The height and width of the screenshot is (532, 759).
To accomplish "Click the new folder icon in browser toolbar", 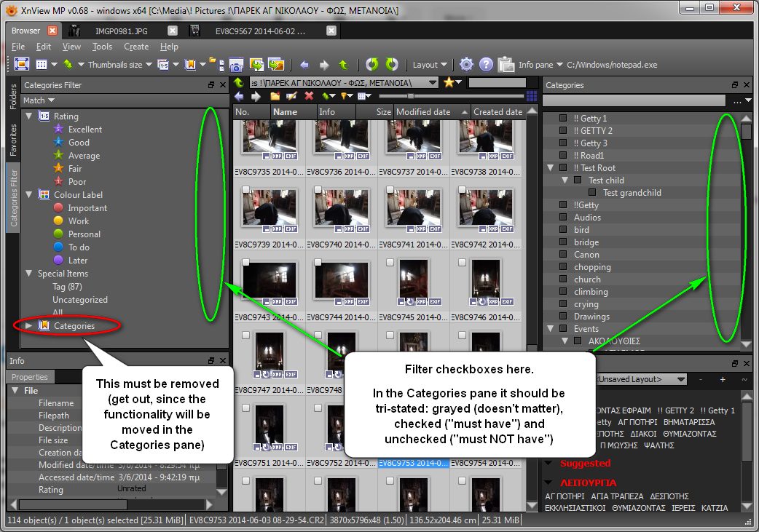I will (275, 96).
